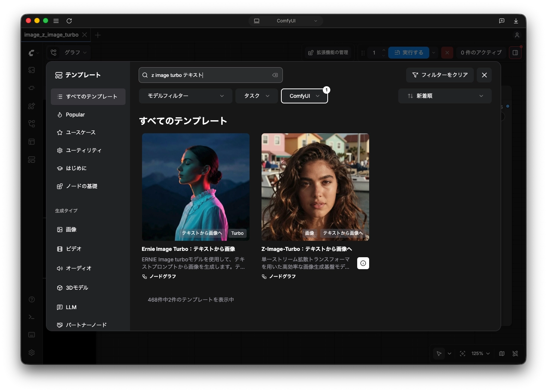Screen dimensions: 547x392
Task: Click the select-mode cursor tool
Action: pyautogui.click(x=439, y=354)
